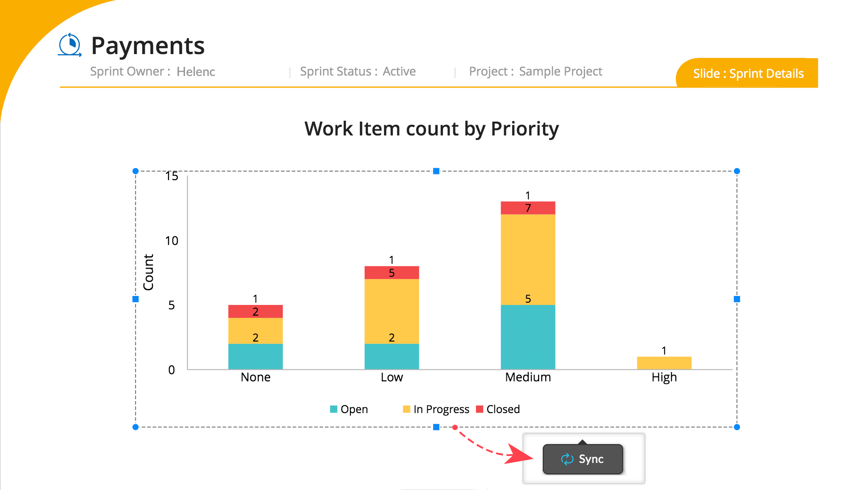The image size is (868, 490).
Task: Click the Open legend teal swatch
Action: (x=333, y=409)
